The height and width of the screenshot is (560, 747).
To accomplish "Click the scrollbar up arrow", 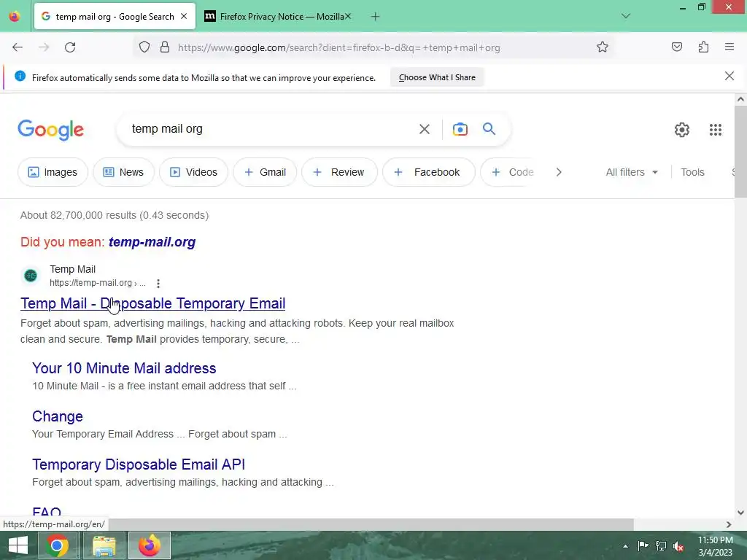I will pos(740,99).
